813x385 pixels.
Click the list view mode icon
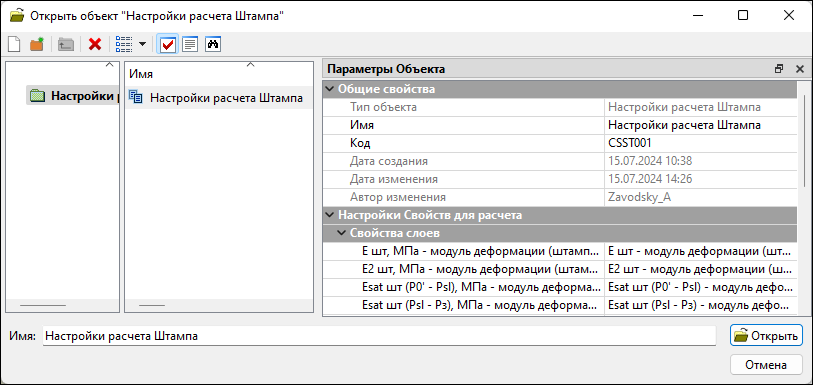pos(124,45)
